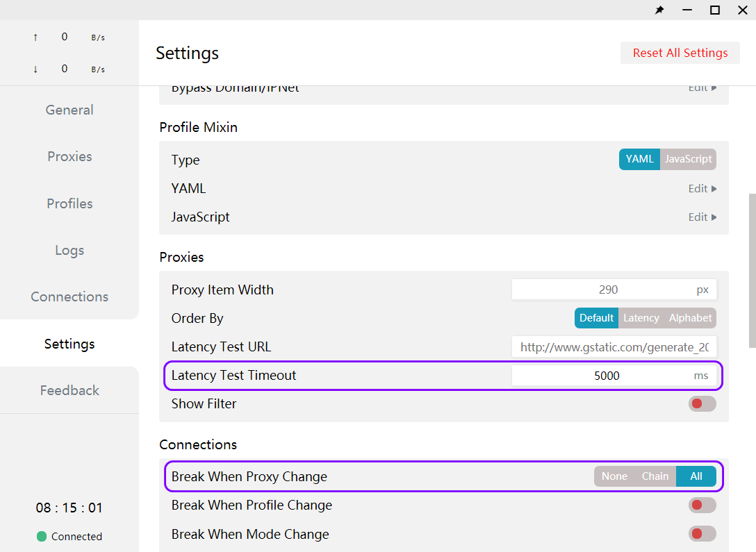Open the JavaScript mixin Edit expander
Screen dimensions: 756x552
(x=702, y=217)
